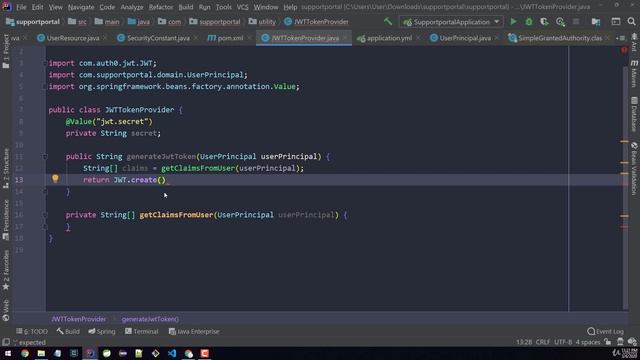The image size is (640, 360).
Task: Open the Event Log button
Action: click(606, 331)
